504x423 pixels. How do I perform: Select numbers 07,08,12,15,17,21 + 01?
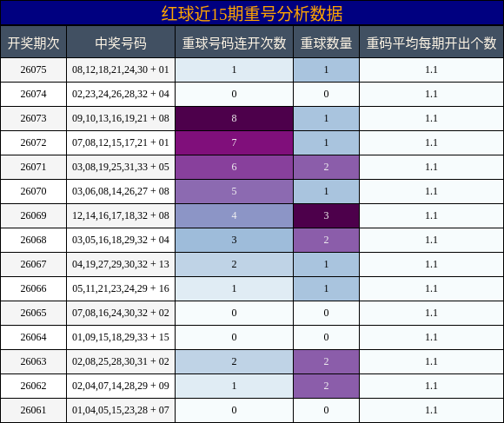121,142
